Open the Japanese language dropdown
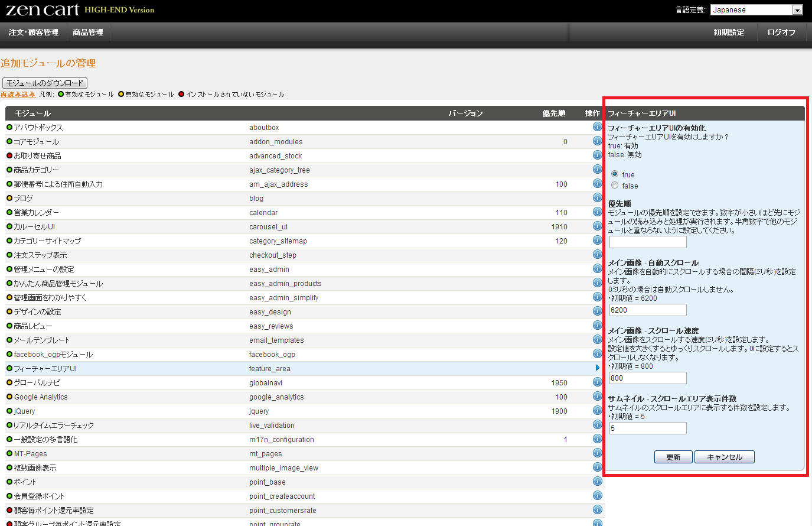The height and width of the screenshot is (526, 812). click(756, 9)
